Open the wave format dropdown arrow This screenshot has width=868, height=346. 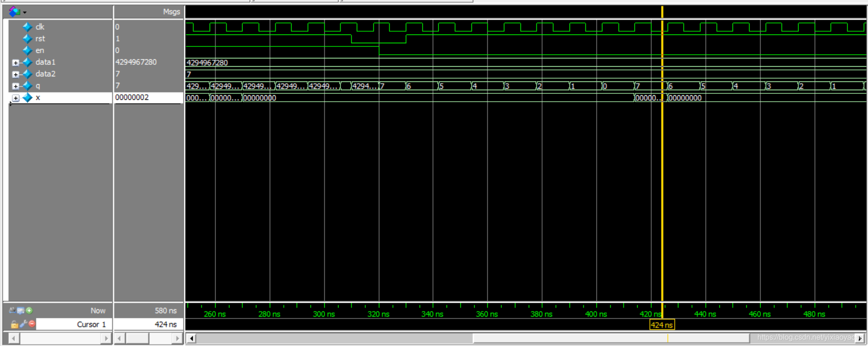[25, 12]
